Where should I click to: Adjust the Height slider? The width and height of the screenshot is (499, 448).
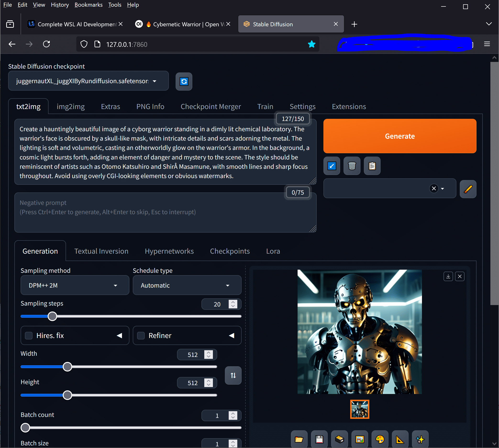coord(119,395)
